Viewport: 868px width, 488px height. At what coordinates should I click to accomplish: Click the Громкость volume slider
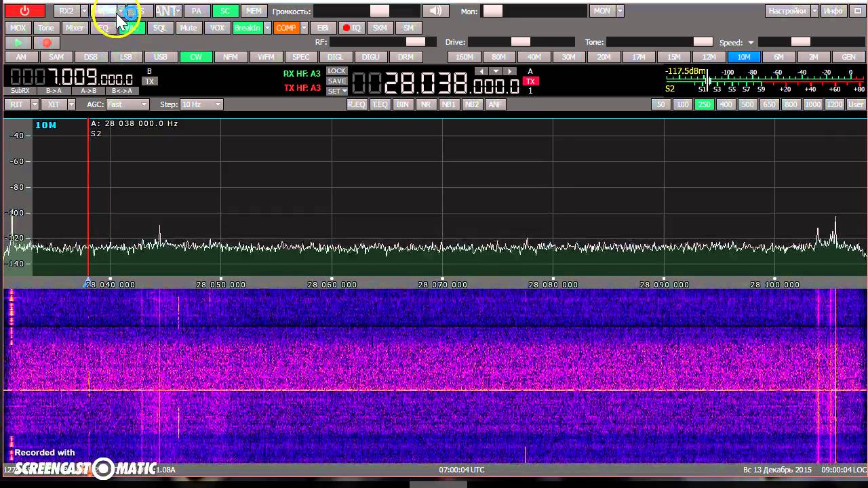367,11
